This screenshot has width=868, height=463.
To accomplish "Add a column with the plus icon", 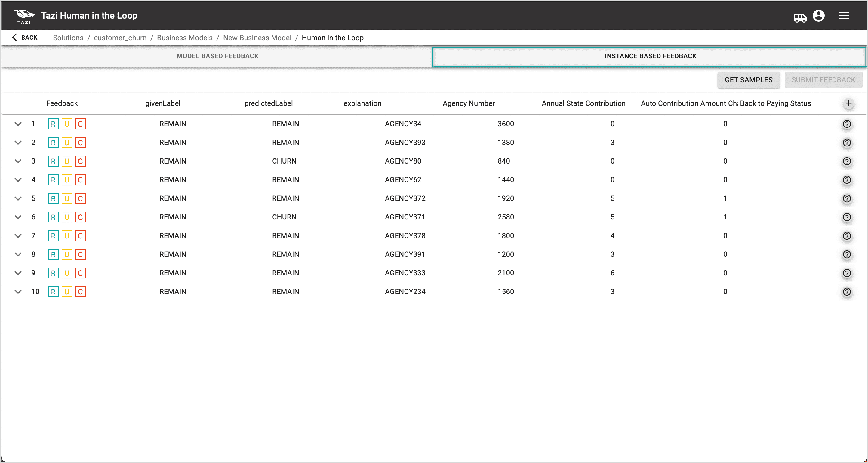I will 848,103.
